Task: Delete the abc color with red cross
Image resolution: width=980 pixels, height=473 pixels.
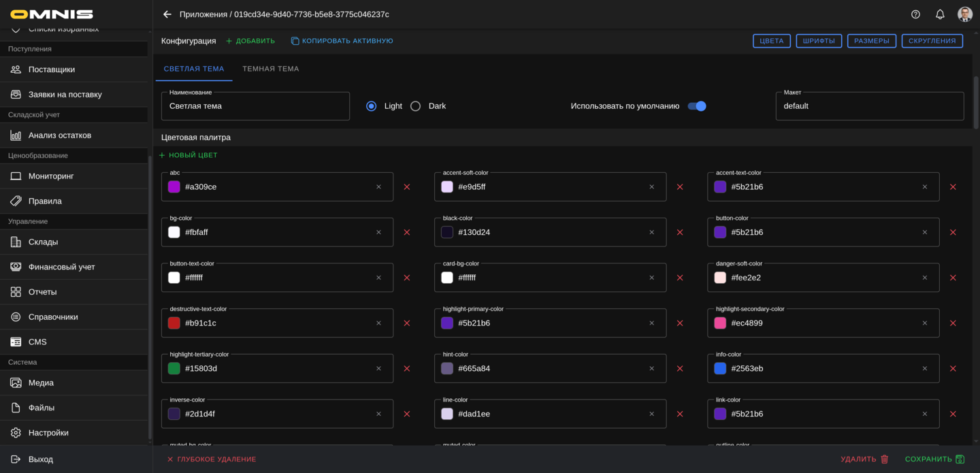Action: 407,187
